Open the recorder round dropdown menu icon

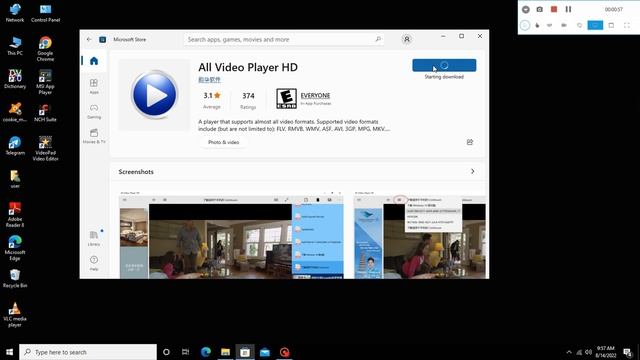click(x=526, y=9)
